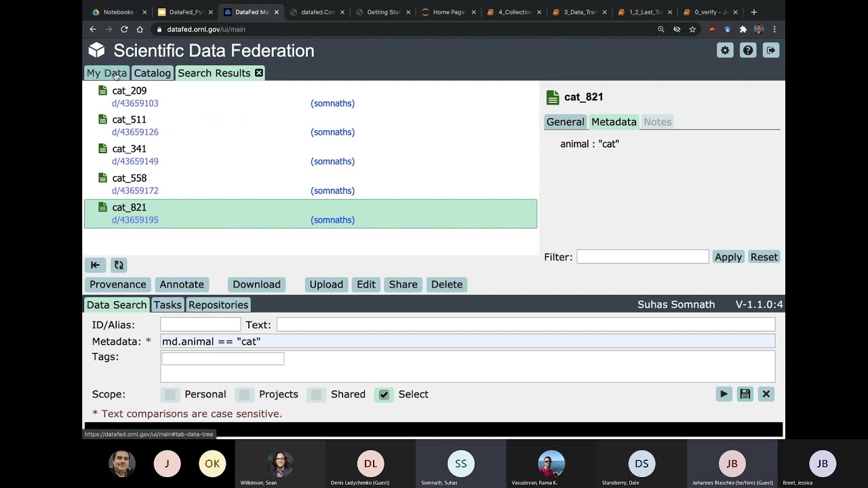Image resolution: width=868 pixels, height=488 pixels.
Task: Open the Notes details tab
Action: [x=657, y=122]
